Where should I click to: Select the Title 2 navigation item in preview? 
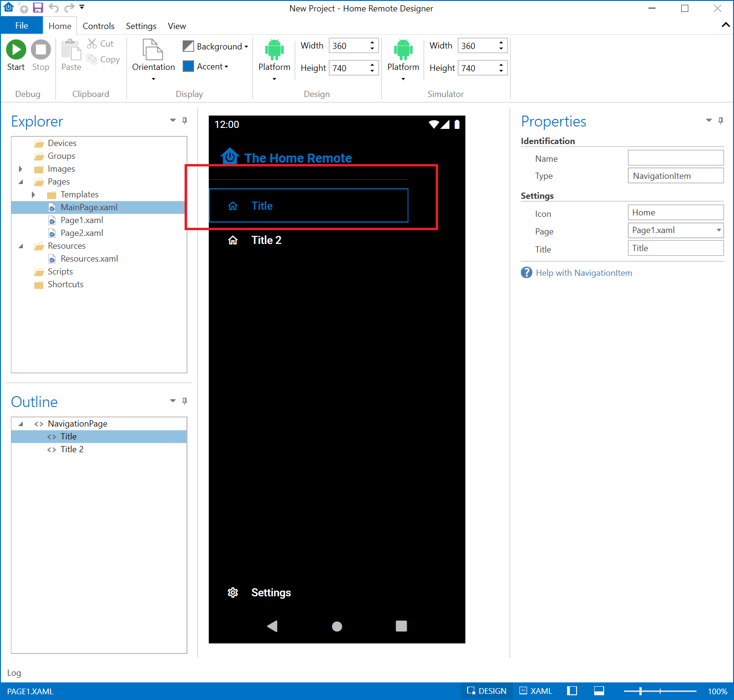(309, 240)
